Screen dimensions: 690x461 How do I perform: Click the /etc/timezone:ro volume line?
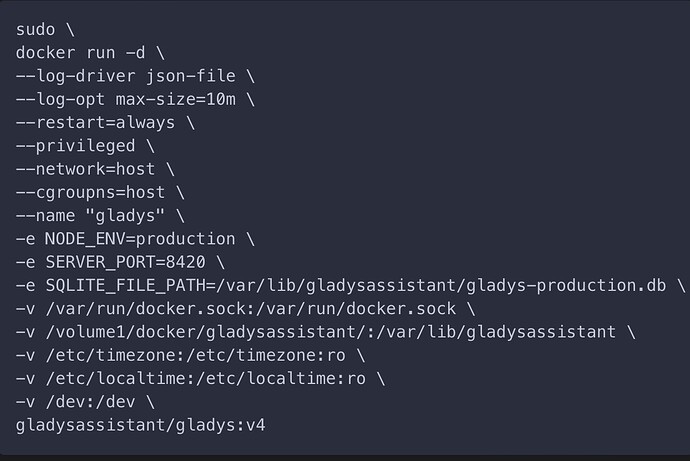click(x=192, y=356)
